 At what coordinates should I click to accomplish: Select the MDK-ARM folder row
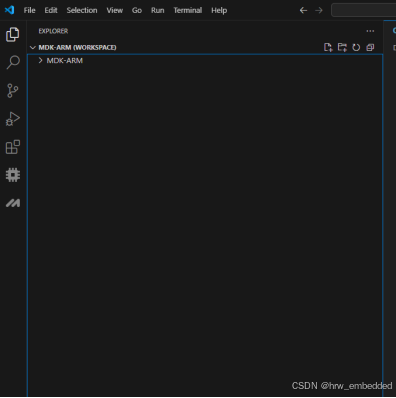point(205,60)
